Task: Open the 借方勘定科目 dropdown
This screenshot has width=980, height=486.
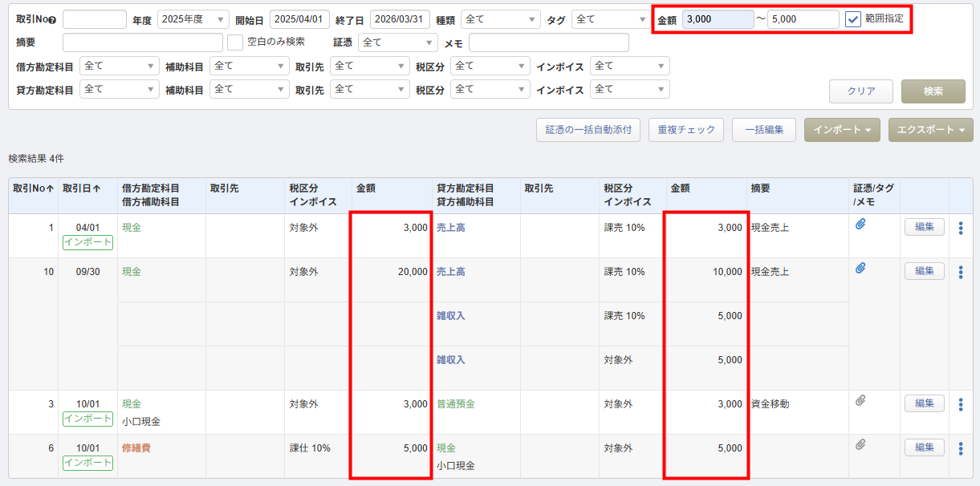Action: point(119,66)
